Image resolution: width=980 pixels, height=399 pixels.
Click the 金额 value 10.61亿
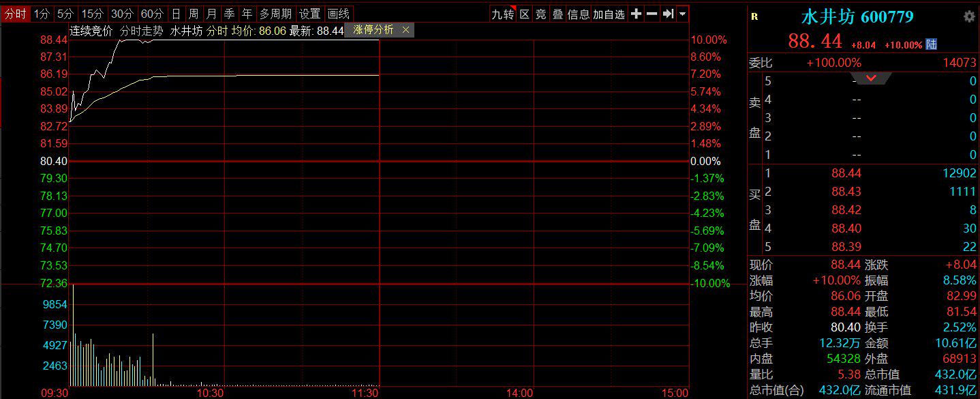point(956,343)
